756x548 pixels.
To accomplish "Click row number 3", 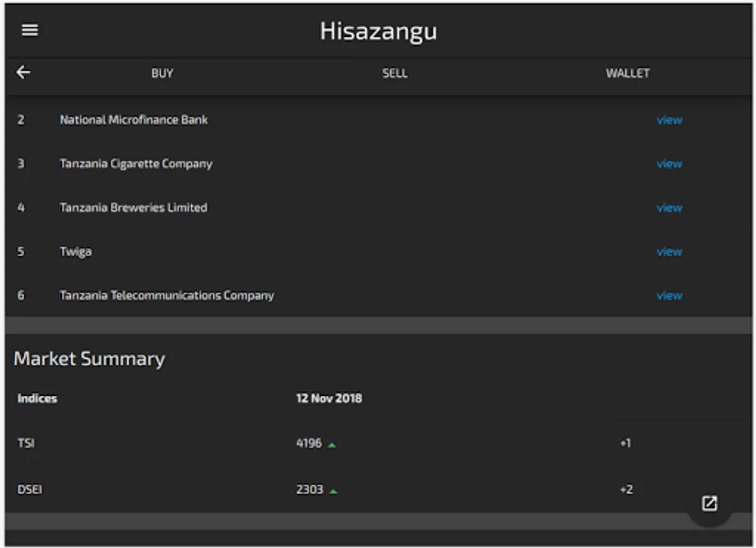I will pos(21,164).
